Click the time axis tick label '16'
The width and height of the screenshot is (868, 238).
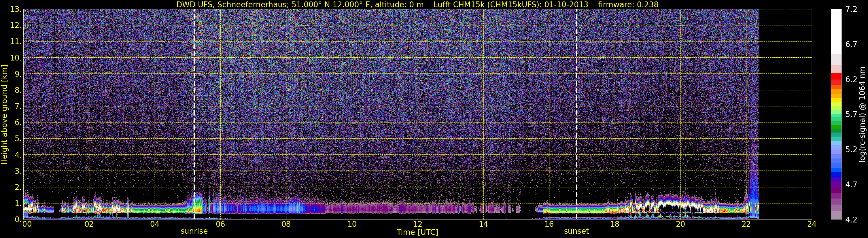[x=549, y=224]
